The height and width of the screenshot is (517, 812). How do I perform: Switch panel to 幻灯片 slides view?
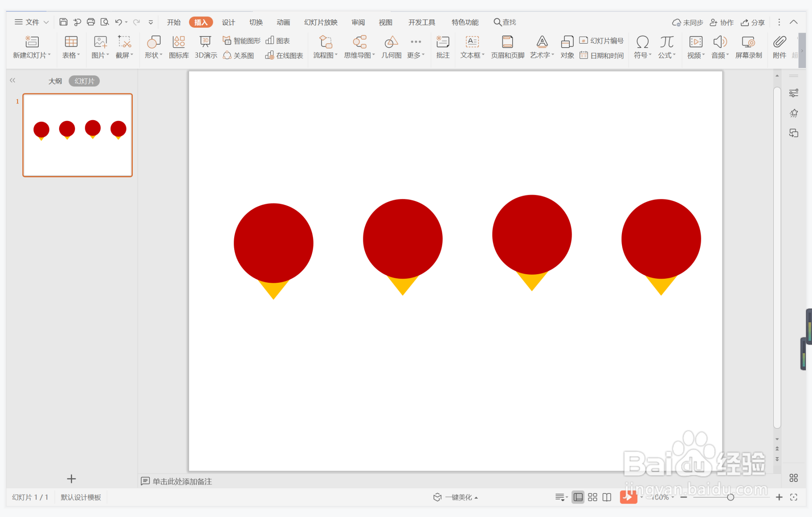click(84, 81)
